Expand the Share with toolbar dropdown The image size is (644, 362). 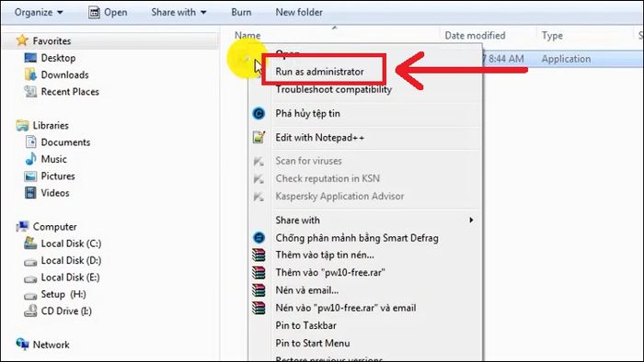[178, 12]
